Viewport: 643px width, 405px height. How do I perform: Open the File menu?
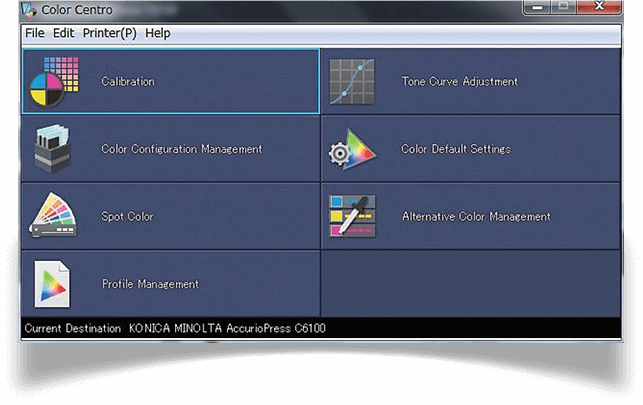(x=35, y=33)
